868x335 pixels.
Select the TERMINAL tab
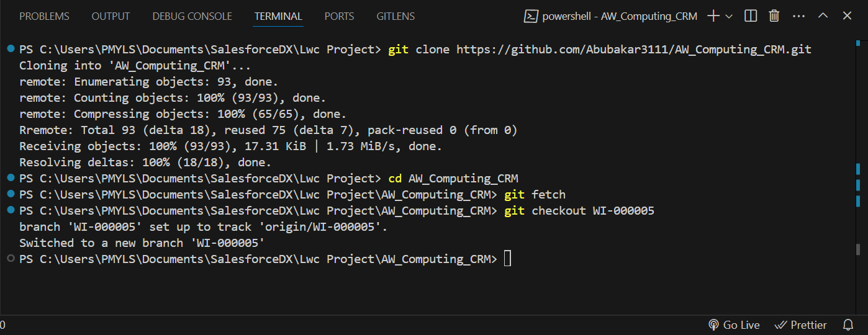(278, 16)
